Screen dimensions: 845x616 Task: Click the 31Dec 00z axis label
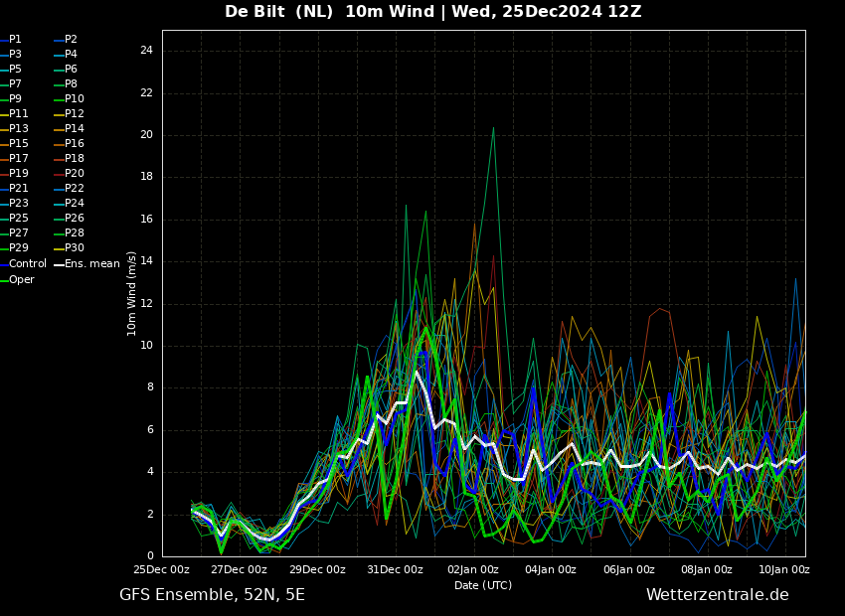pyautogui.click(x=395, y=569)
